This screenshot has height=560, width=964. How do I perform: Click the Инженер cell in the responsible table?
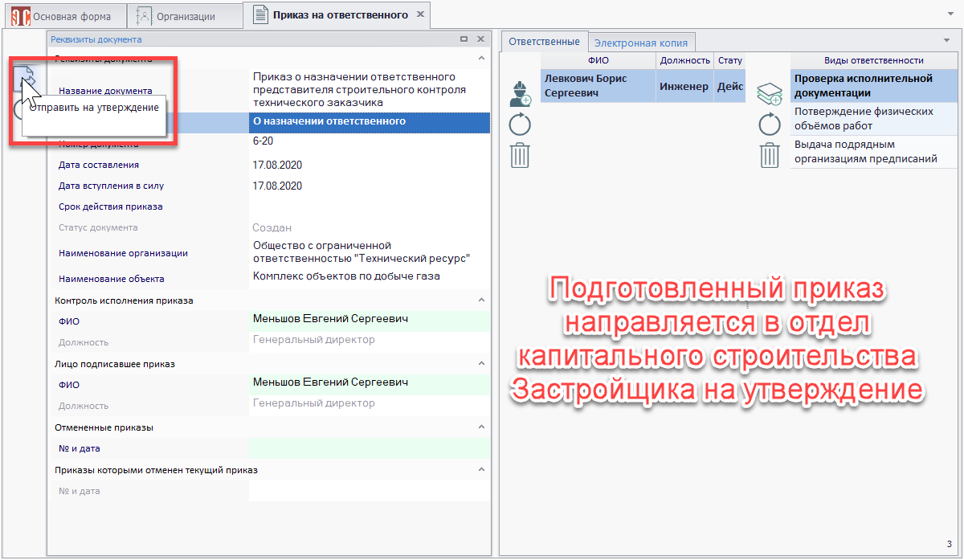point(684,86)
